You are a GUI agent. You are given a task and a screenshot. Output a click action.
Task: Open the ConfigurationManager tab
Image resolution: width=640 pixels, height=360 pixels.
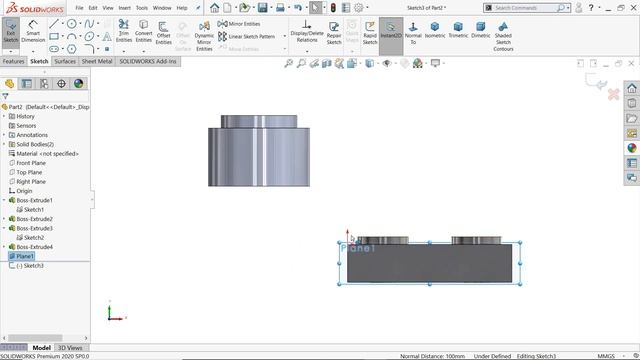point(44,84)
